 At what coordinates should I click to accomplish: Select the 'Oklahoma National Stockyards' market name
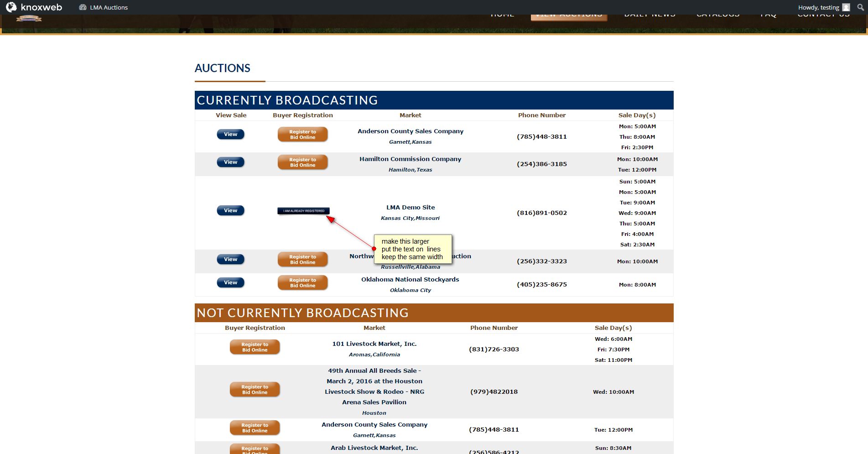tap(411, 279)
